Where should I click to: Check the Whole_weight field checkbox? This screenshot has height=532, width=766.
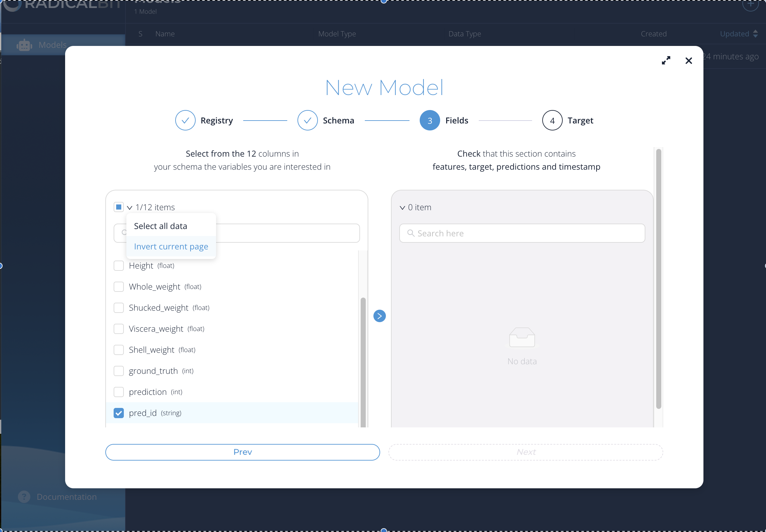pyautogui.click(x=118, y=287)
